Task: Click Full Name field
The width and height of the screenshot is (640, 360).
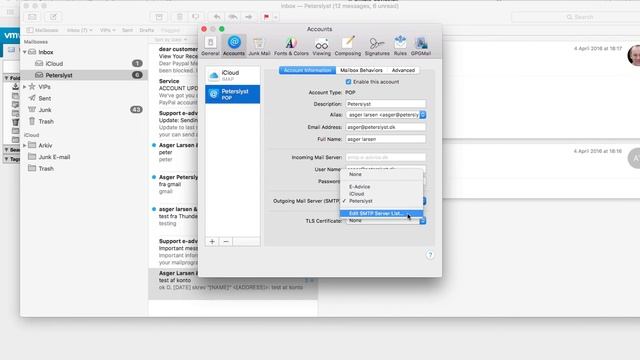Action: tap(386, 139)
